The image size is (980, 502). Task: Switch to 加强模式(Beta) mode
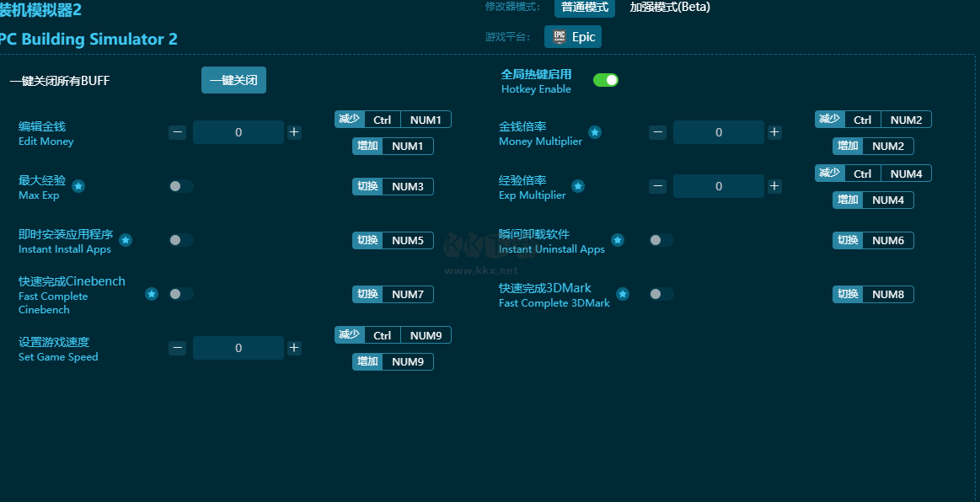point(670,8)
